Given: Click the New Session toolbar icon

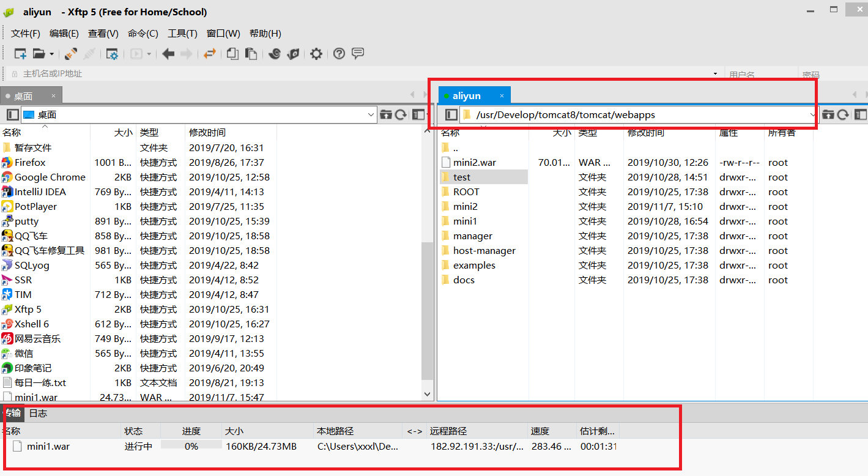Looking at the screenshot, I should point(20,54).
